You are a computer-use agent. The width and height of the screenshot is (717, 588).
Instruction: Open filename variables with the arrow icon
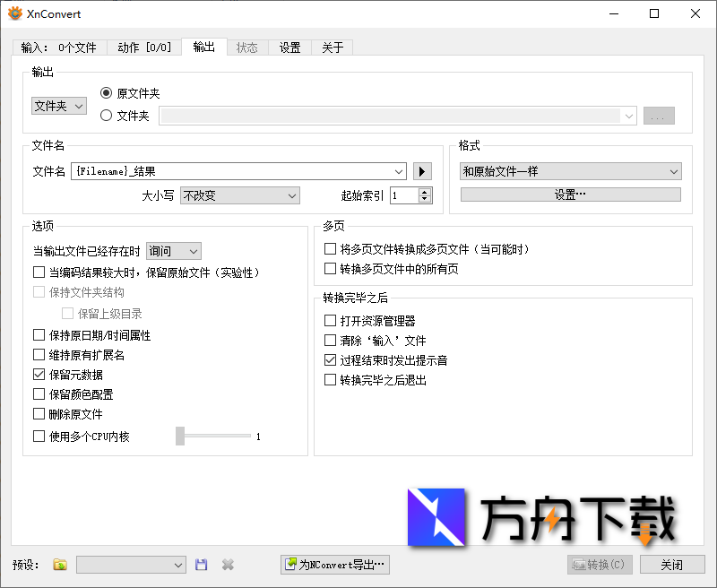coord(420,171)
